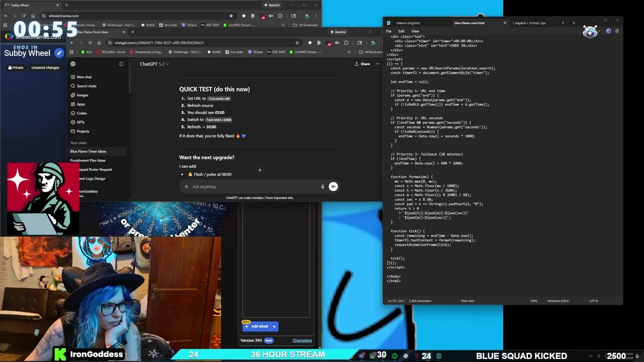
Task: Bookmark ChatGPT page with star icon
Action: (x=297, y=43)
